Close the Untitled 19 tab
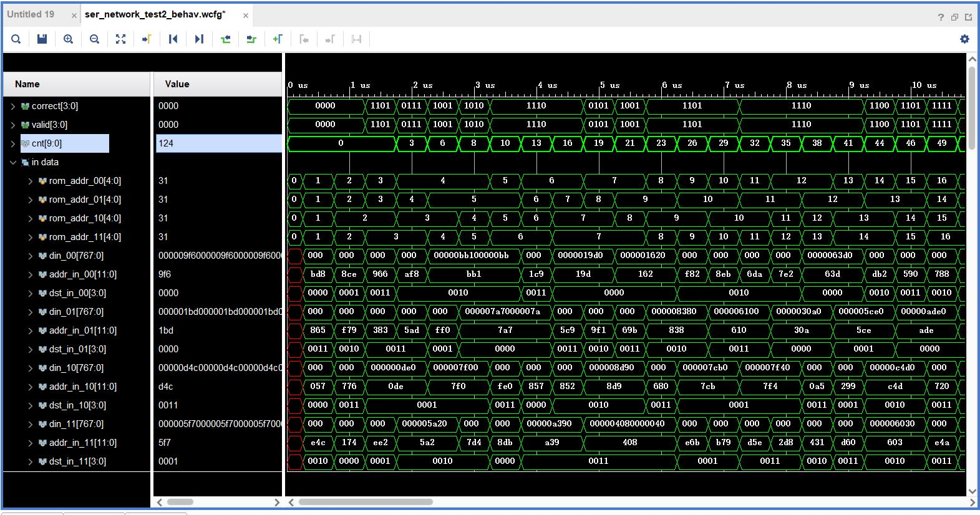Viewport: 980px width, 515px height. 74,16
